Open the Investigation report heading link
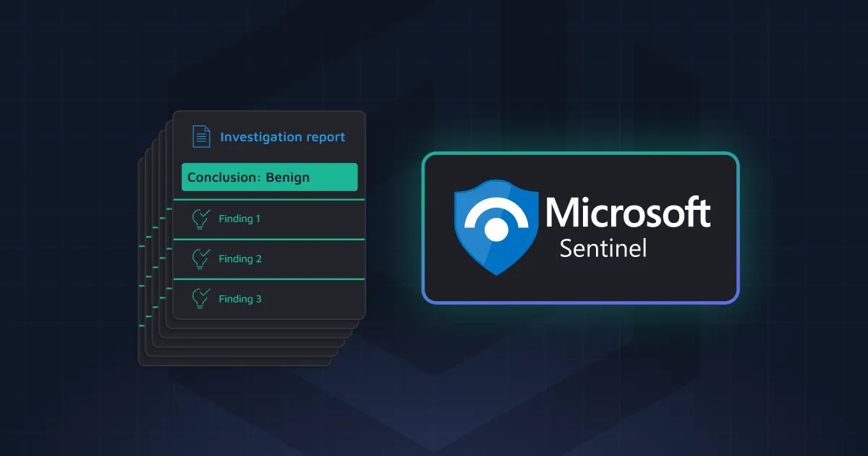Viewport: 868px width, 456px height. (x=282, y=136)
